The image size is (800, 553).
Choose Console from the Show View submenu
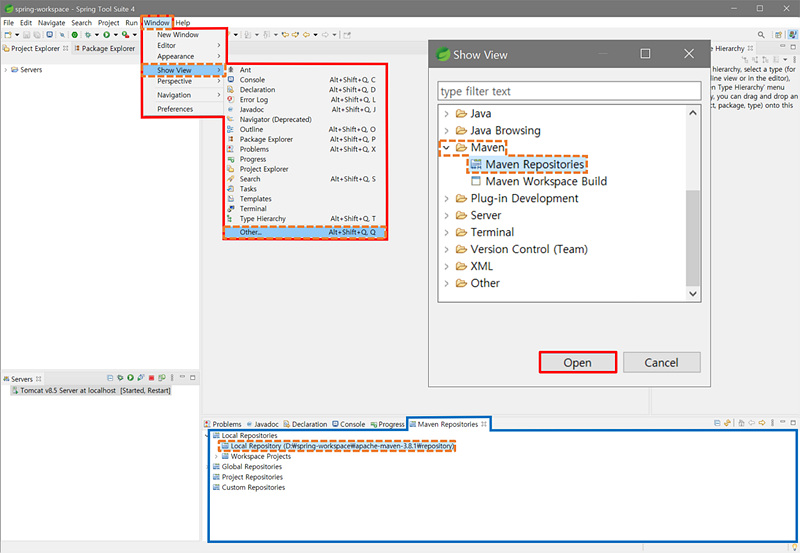[x=305, y=80]
